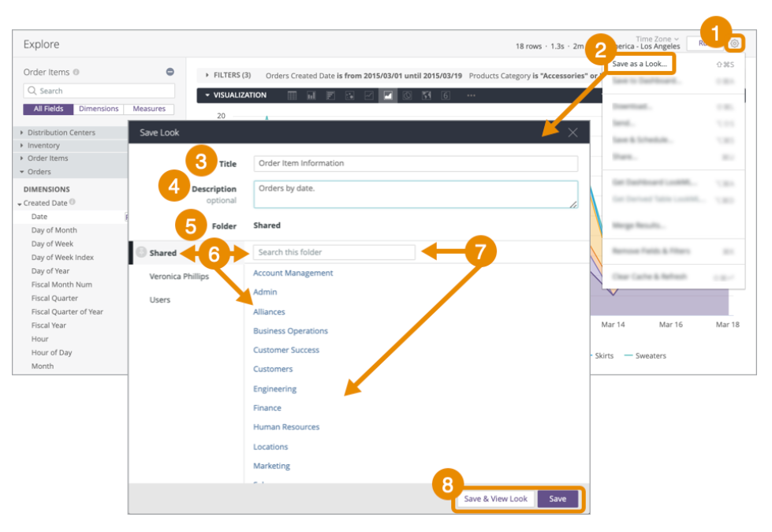Select Users in folder sidebar
Viewport: 772px width, 532px height.
pos(160,299)
